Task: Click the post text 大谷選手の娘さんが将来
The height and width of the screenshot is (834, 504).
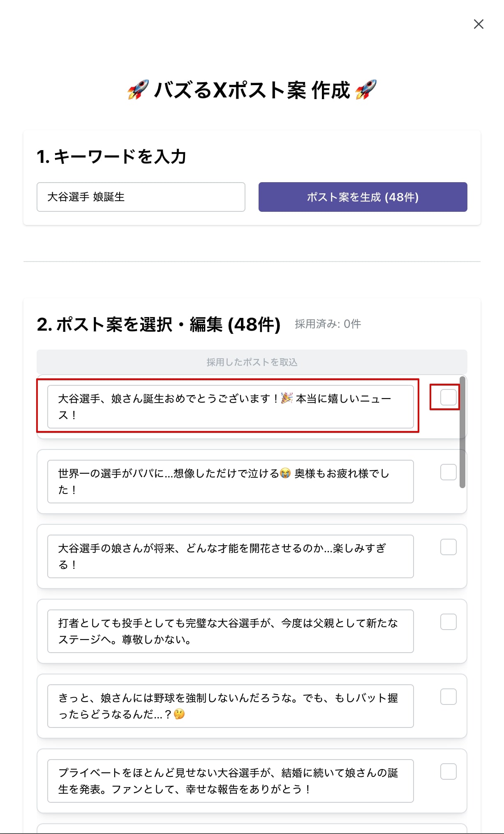Action: pyautogui.click(x=230, y=556)
